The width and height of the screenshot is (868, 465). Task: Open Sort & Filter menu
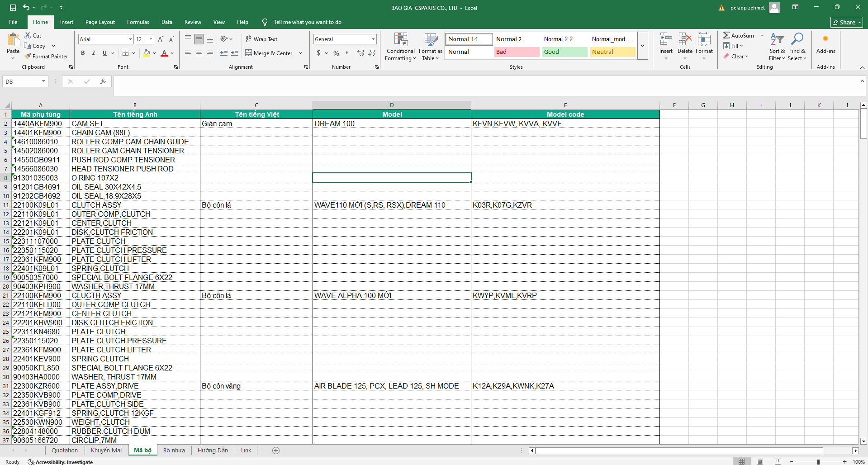click(x=777, y=47)
